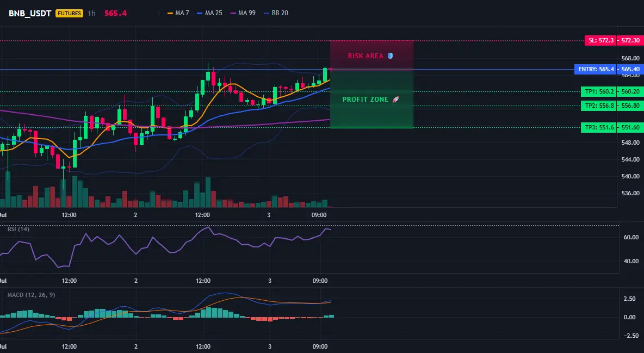Click the 556.80 price axis tag
The width and height of the screenshot is (644, 353).
[630, 106]
